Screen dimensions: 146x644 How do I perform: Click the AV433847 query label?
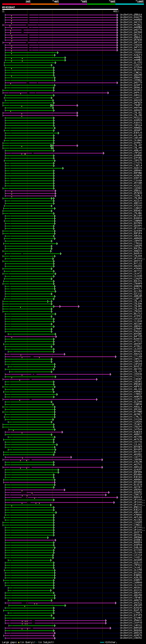click(x=8, y=8)
